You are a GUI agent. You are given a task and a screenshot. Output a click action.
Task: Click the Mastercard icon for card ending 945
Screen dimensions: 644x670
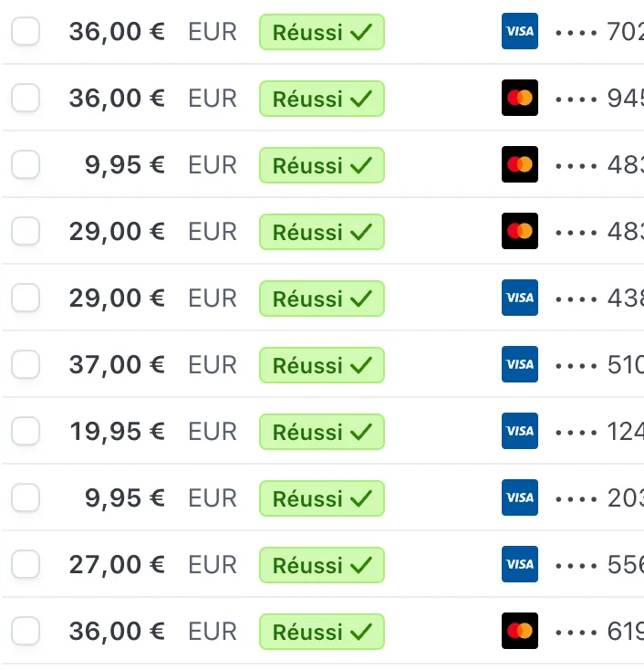tap(520, 99)
